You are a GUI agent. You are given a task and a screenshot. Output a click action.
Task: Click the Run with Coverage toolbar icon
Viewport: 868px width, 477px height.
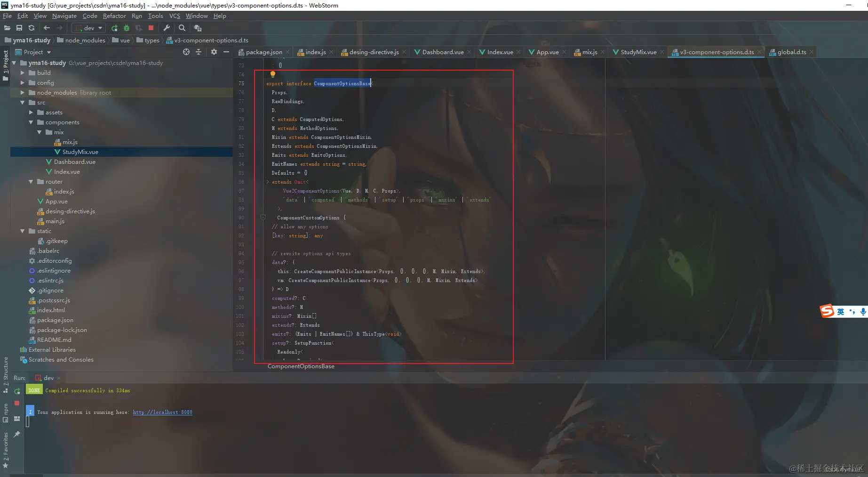(x=138, y=28)
